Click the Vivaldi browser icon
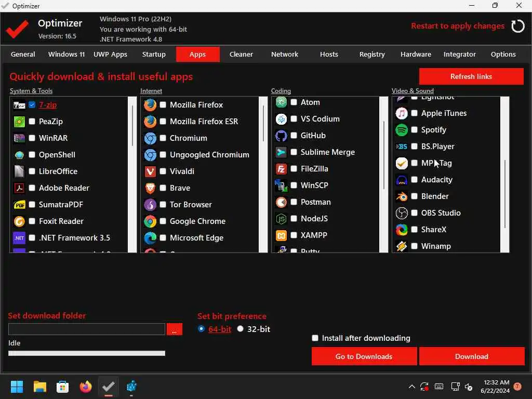532x399 pixels. pos(150,171)
